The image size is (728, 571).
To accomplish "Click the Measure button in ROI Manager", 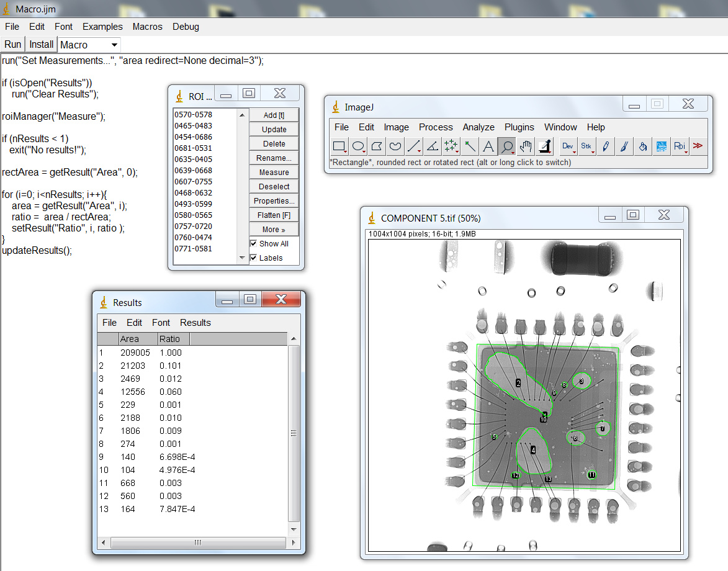I will coord(274,172).
